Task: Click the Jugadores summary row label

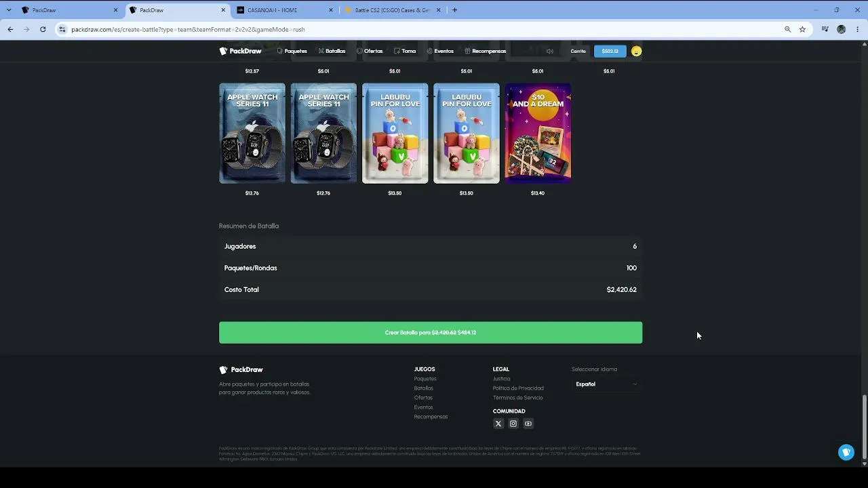Action: (x=240, y=246)
